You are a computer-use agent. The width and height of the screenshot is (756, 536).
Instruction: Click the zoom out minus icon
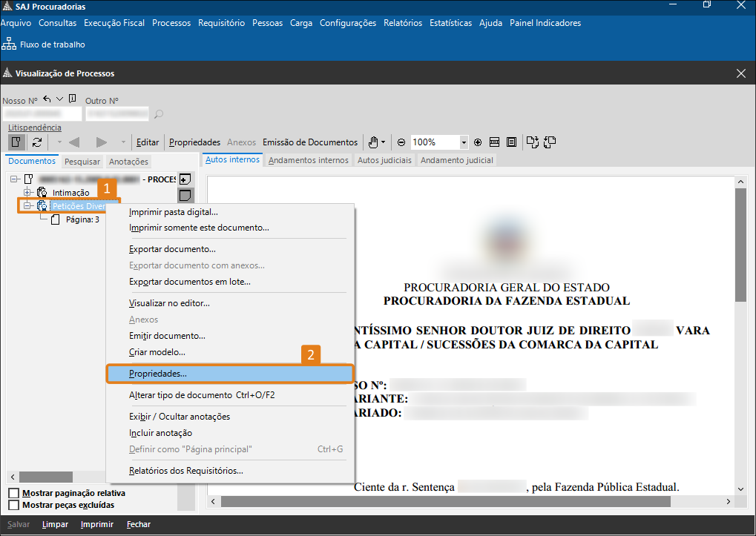(x=401, y=142)
